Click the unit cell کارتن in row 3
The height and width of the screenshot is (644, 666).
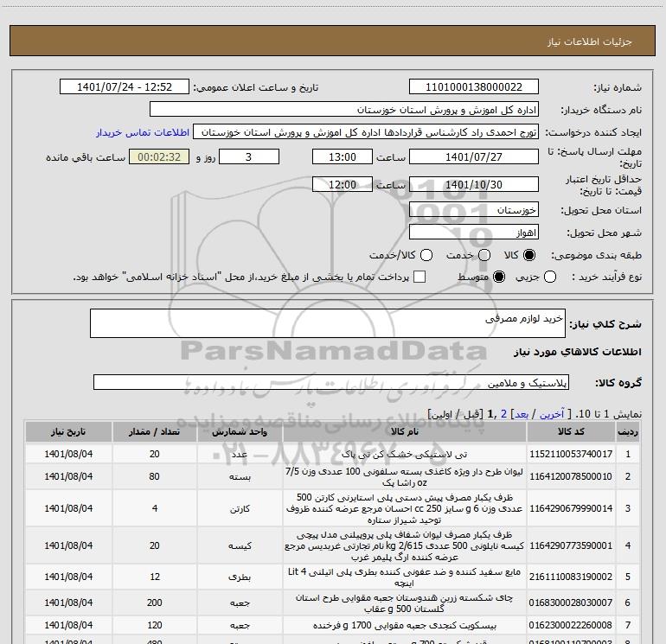pos(240,508)
